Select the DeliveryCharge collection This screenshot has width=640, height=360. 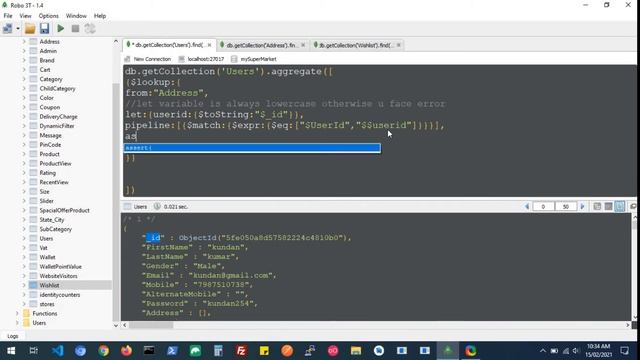pos(58,117)
